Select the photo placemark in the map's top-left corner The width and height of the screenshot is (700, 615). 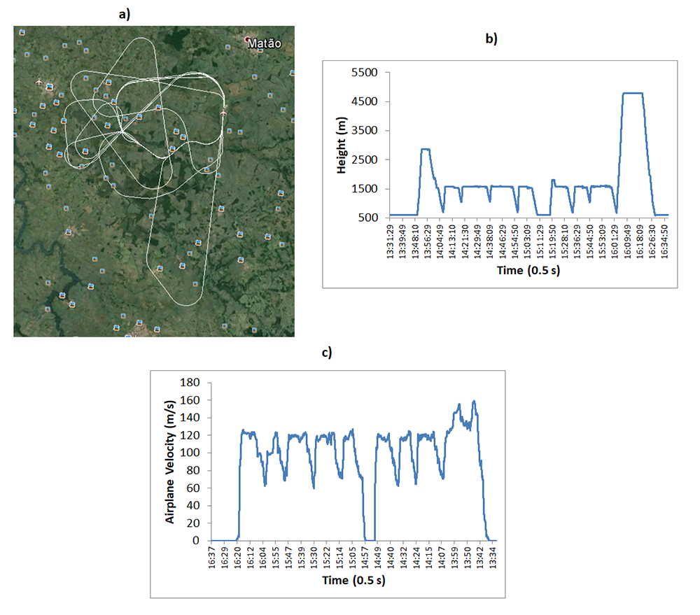[20, 33]
